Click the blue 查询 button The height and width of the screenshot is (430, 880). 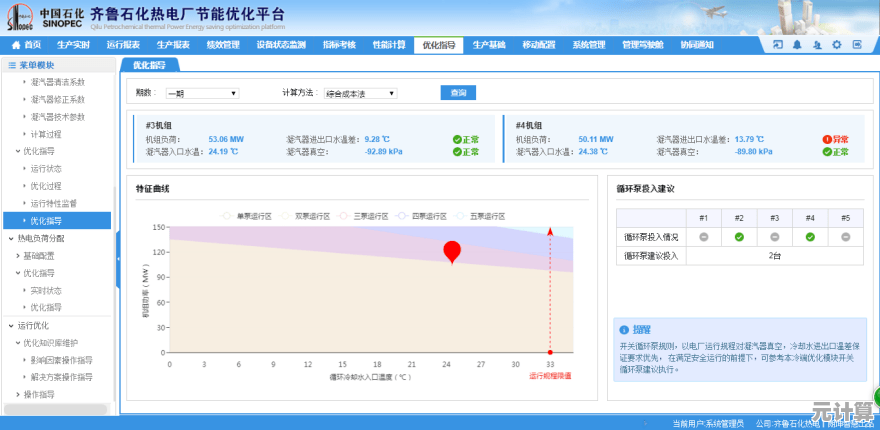(x=458, y=93)
